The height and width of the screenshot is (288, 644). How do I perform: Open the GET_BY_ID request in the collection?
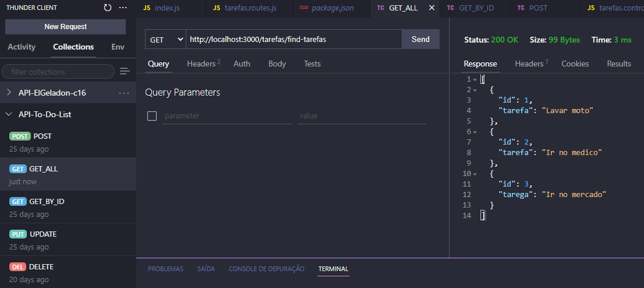click(x=68, y=207)
